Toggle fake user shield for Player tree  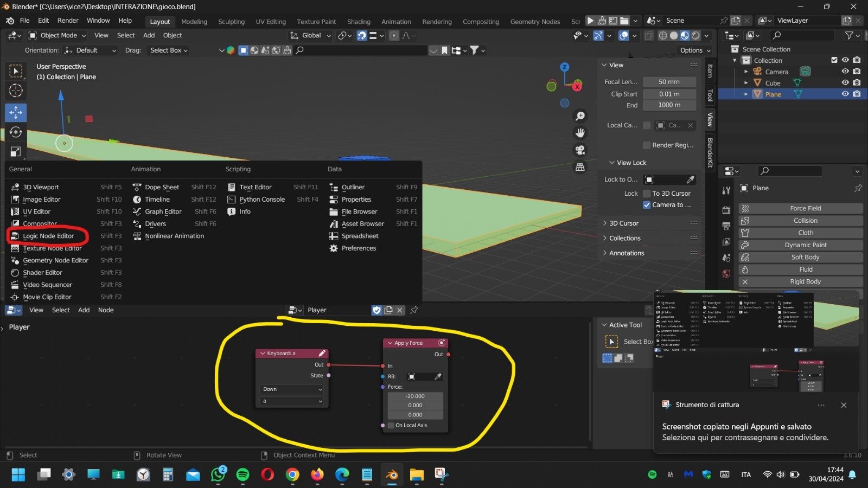[376, 310]
